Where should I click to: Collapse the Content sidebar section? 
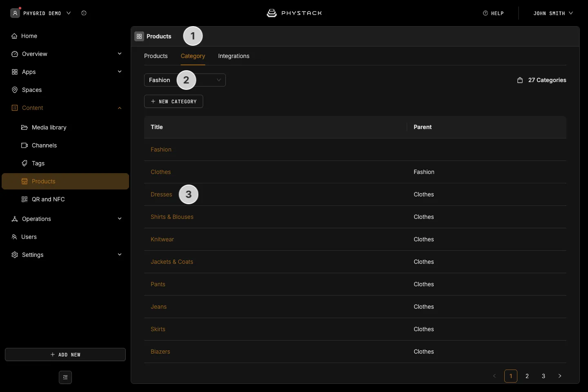pos(120,108)
